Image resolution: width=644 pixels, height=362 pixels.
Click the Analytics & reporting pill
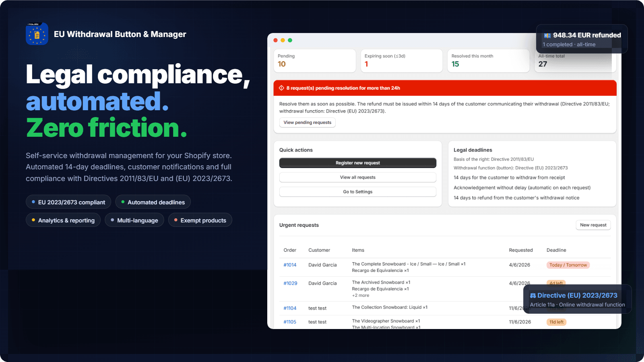63,220
